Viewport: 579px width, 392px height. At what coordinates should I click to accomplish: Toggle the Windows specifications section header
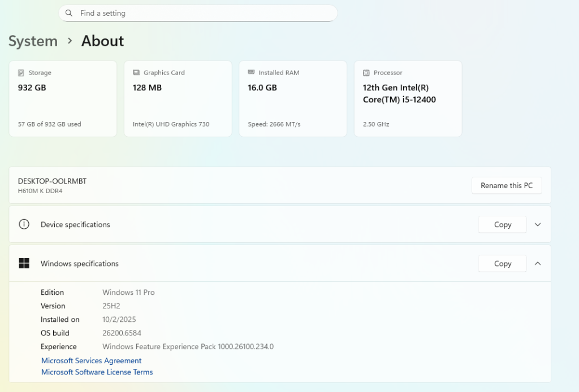pyautogui.click(x=226, y=263)
